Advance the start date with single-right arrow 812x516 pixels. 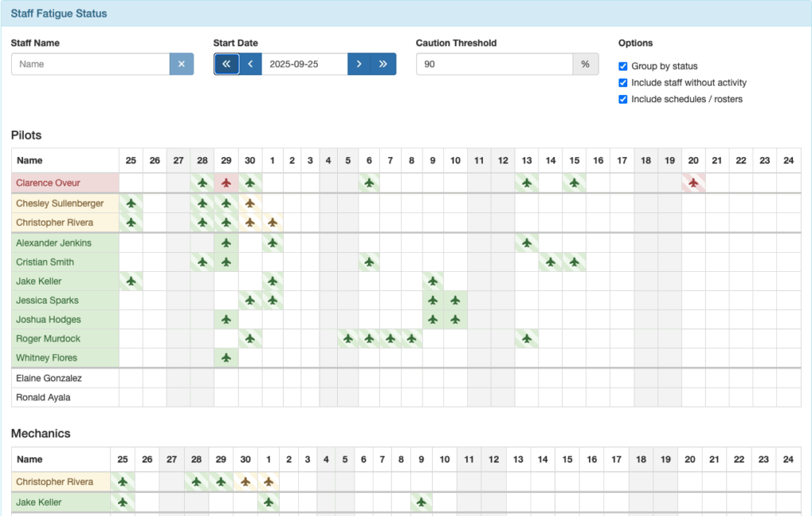point(359,64)
